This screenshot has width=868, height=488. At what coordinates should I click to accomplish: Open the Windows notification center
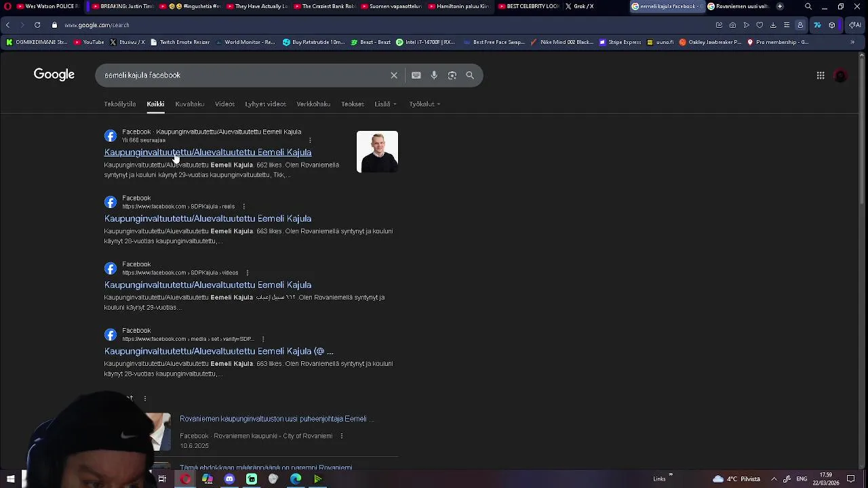850,479
